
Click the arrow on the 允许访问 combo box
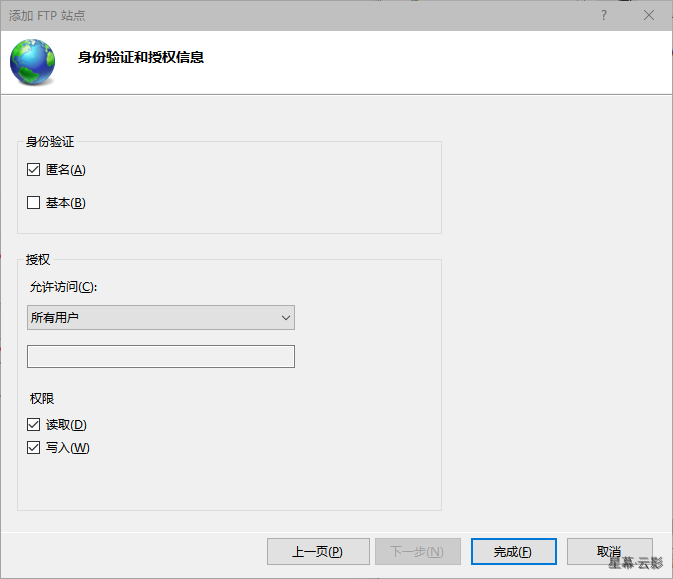(x=285, y=318)
